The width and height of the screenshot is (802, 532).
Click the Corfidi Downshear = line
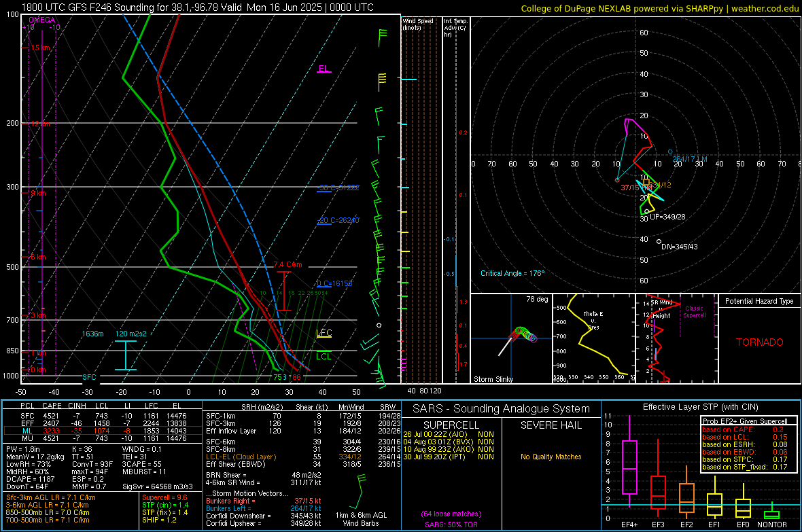pyautogui.click(x=264, y=516)
